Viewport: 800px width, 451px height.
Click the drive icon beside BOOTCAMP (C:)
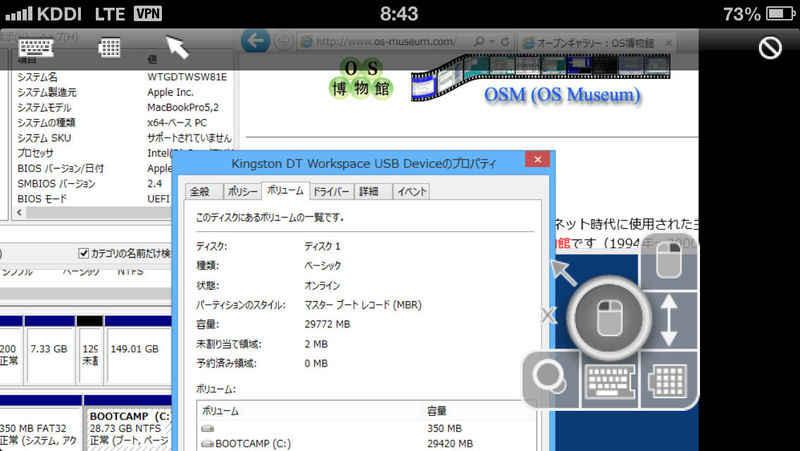point(207,444)
